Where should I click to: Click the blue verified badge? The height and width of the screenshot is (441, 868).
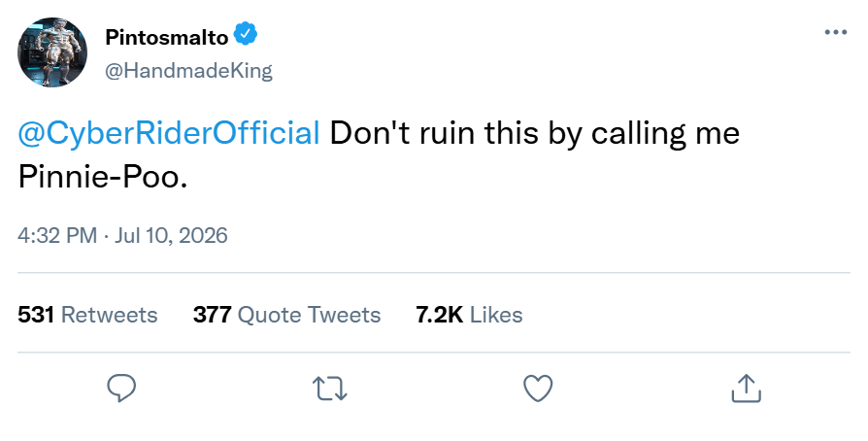(245, 35)
